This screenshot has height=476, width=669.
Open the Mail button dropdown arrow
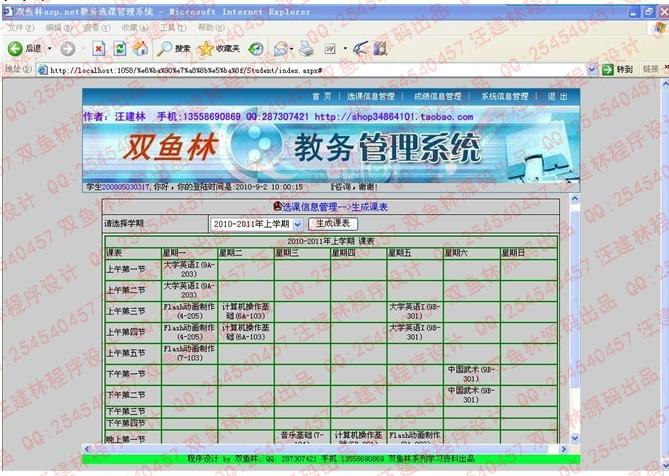(292, 49)
